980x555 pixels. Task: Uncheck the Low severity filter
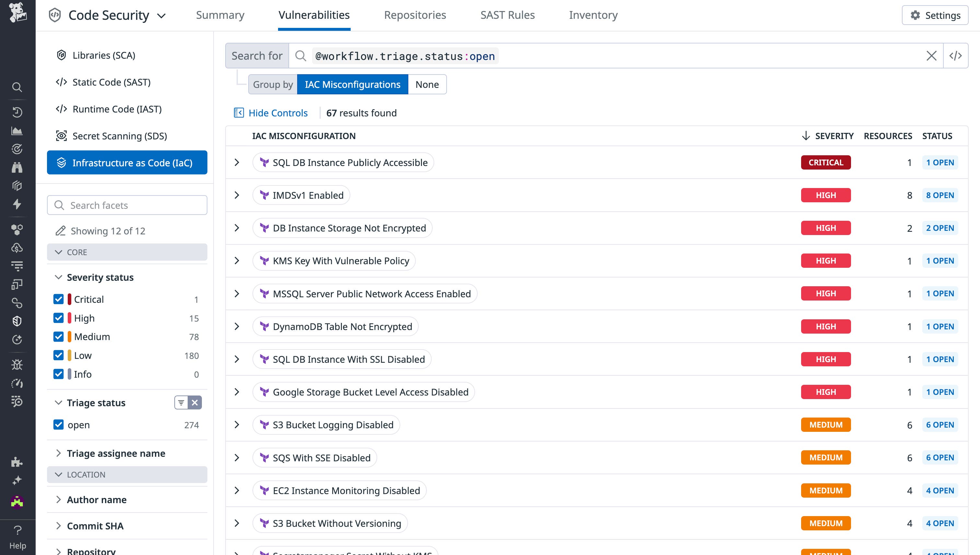click(59, 355)
